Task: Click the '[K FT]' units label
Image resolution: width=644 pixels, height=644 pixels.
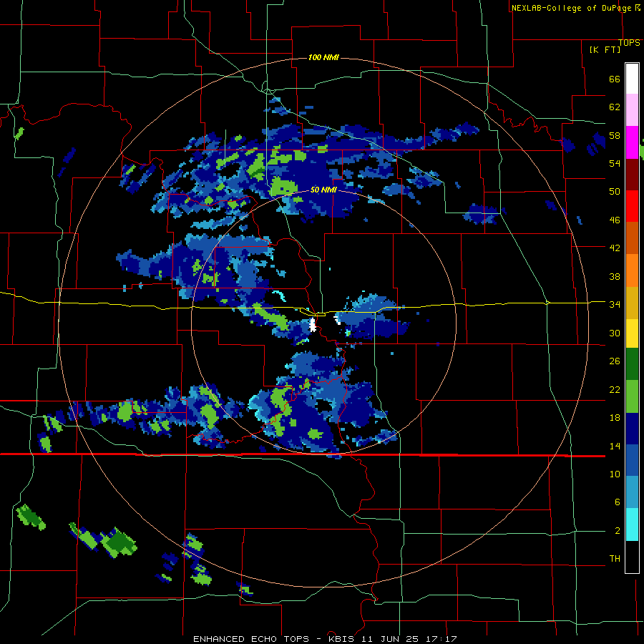Action: click(605, 49)
